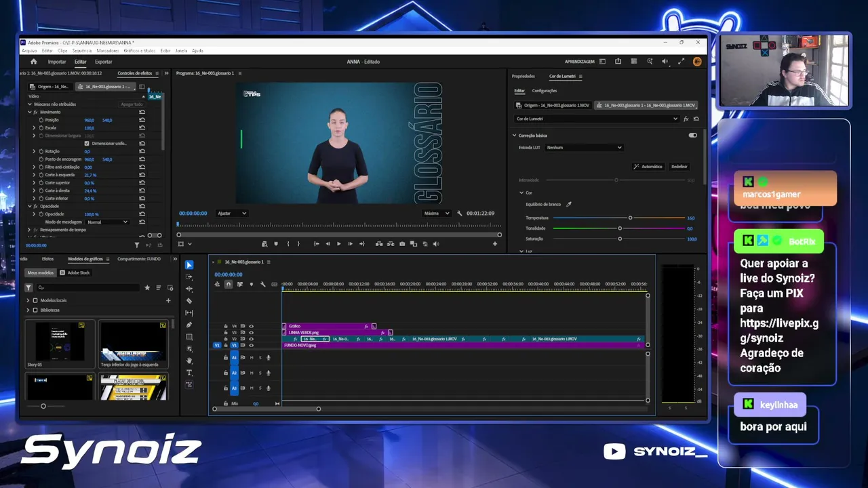Reset the Lumetri effect with the undo arrow
This screenshot has height=488, width=868.
(x=696, y=119)
